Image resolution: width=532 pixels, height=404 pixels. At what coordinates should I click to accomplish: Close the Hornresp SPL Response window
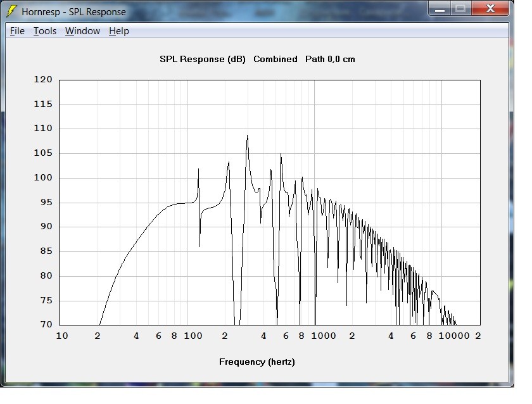coord(490,9)
